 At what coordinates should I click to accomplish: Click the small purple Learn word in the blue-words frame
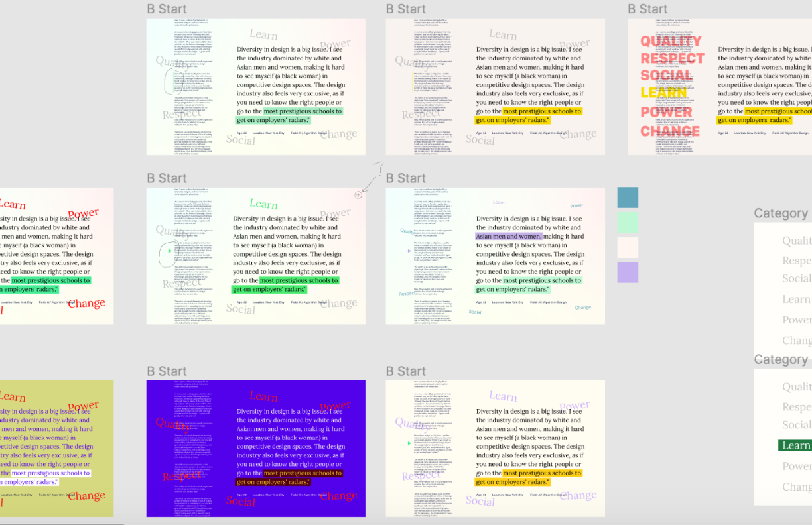pos(498,202)
